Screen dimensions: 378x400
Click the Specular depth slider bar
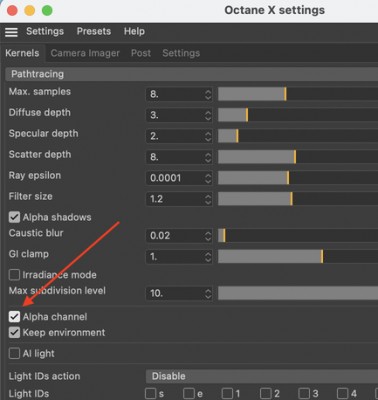tap(298, 136)
